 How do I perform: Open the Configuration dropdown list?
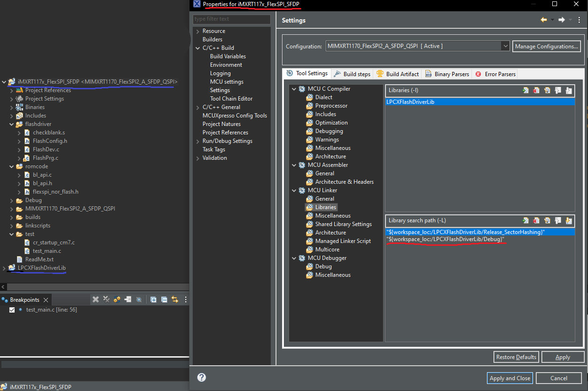505,46
